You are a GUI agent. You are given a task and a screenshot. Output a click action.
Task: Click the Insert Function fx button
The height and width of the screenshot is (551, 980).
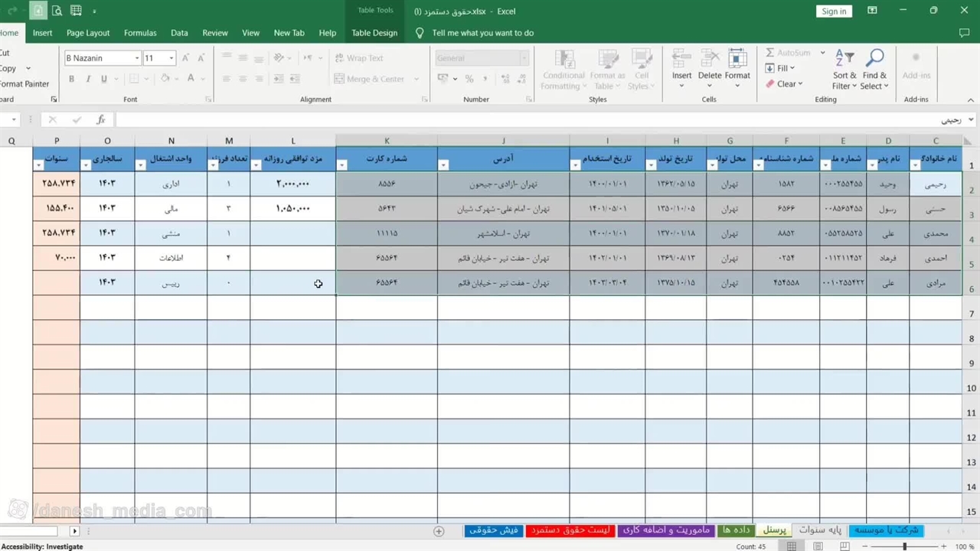[100, 119]
